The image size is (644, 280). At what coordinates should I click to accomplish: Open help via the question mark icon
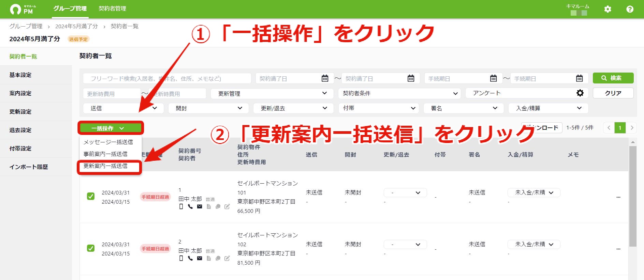[x=630, y=9]
